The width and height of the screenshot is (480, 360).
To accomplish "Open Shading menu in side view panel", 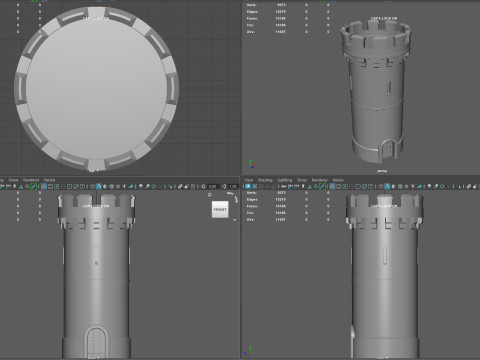I will coord(265,180).
